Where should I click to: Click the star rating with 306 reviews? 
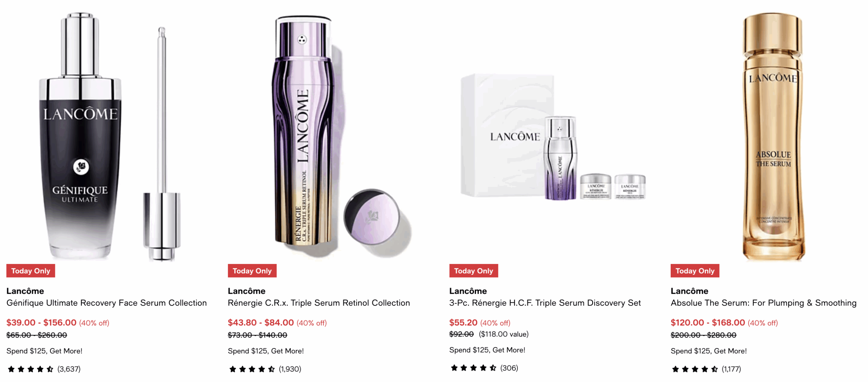484,368
